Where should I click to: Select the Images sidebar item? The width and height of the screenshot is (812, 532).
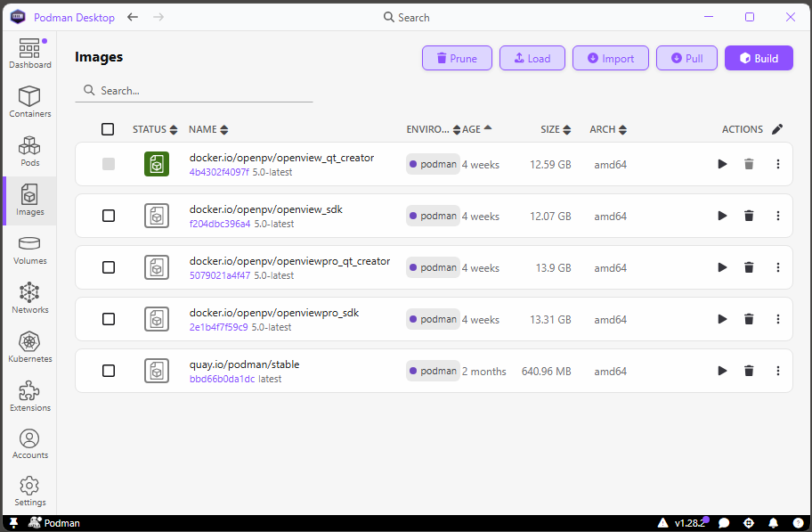click(29, 201)
